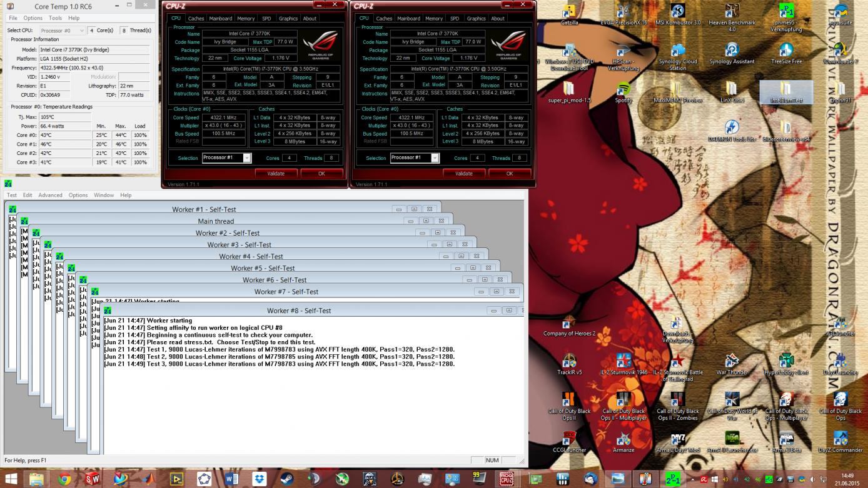Viewport: 868px width, 488px height.
Task: Select the Spotify desktop icon
Action: pos(623,92)
